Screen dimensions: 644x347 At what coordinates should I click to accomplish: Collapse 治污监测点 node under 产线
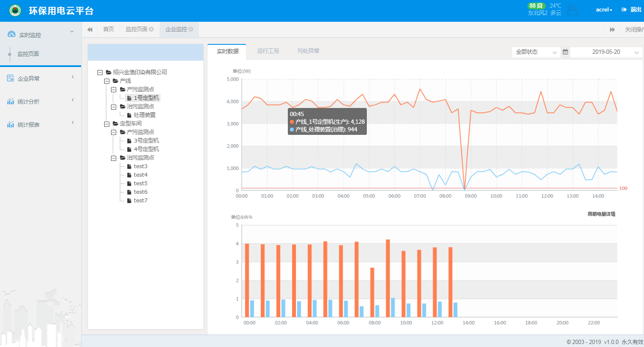[x=114, y=107]
